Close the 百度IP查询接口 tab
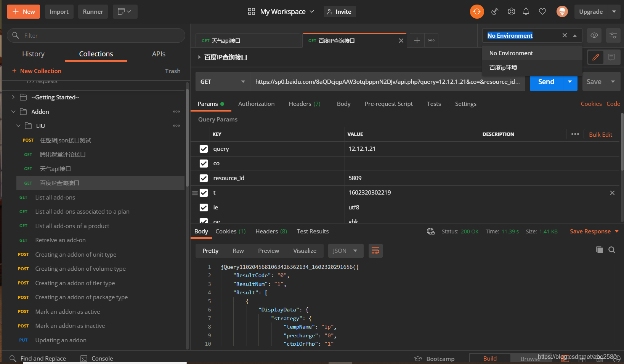 (x=401, y=41)
